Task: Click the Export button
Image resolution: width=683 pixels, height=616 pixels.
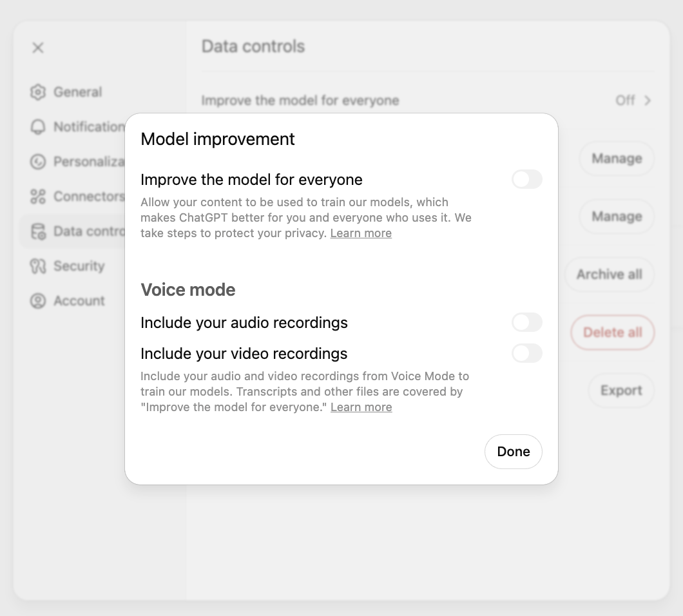Action: pos(621,390)
